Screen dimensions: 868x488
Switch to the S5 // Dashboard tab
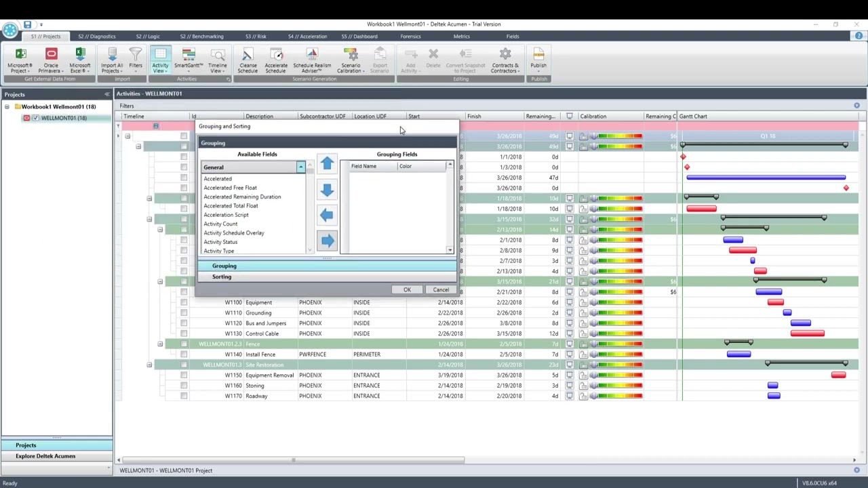(359, 37)
